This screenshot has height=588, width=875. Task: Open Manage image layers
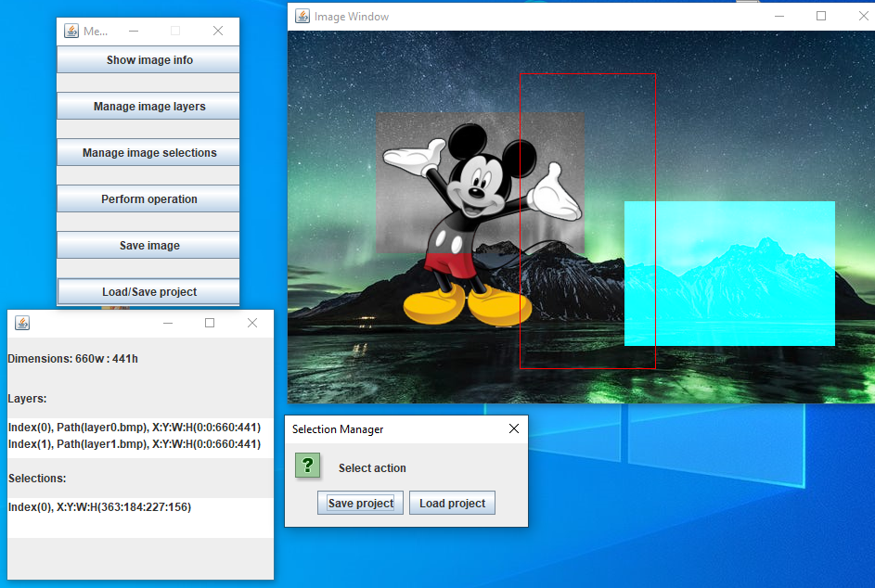coord(148,106)
